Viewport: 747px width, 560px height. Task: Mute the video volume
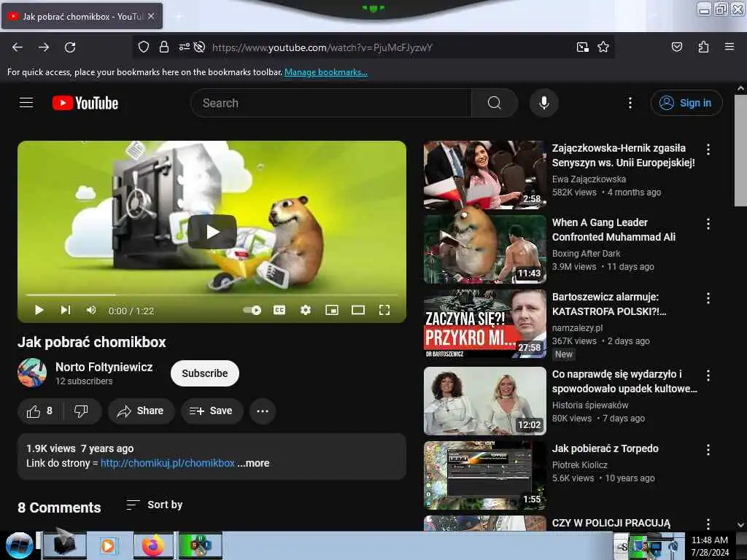pyautogui.click(x=91, y=311)
